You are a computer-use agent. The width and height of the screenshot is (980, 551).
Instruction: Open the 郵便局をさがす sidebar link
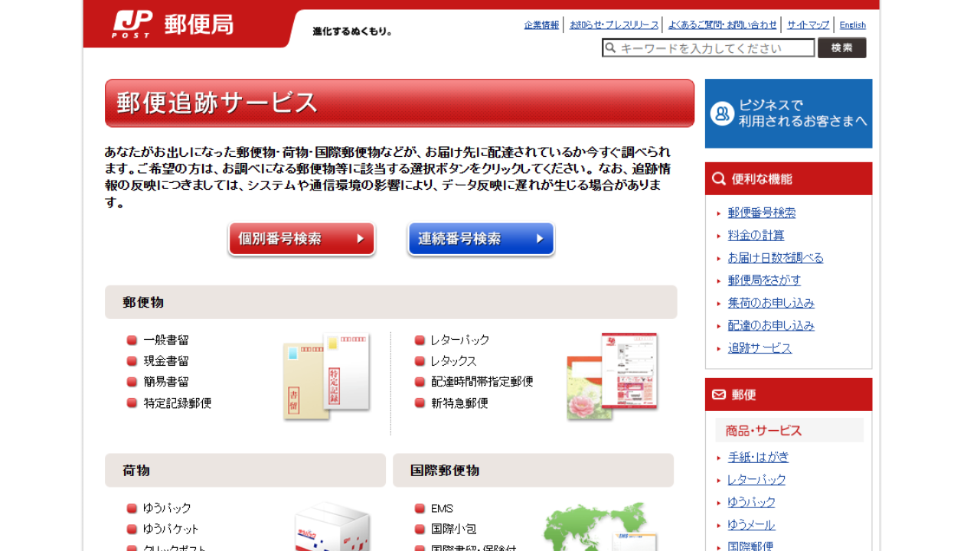pyautogui.click(x=764, y=280)
